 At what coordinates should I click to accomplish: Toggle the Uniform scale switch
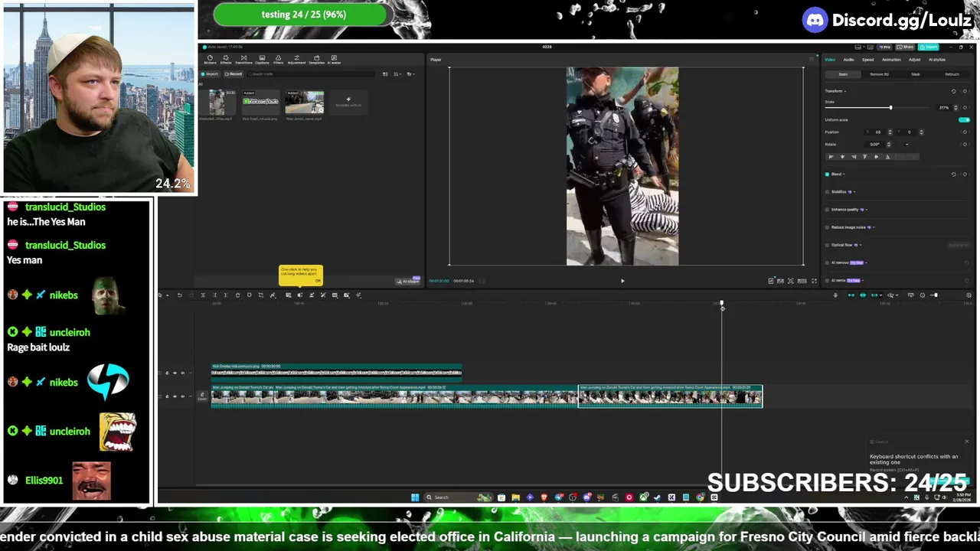pos(965,119)
